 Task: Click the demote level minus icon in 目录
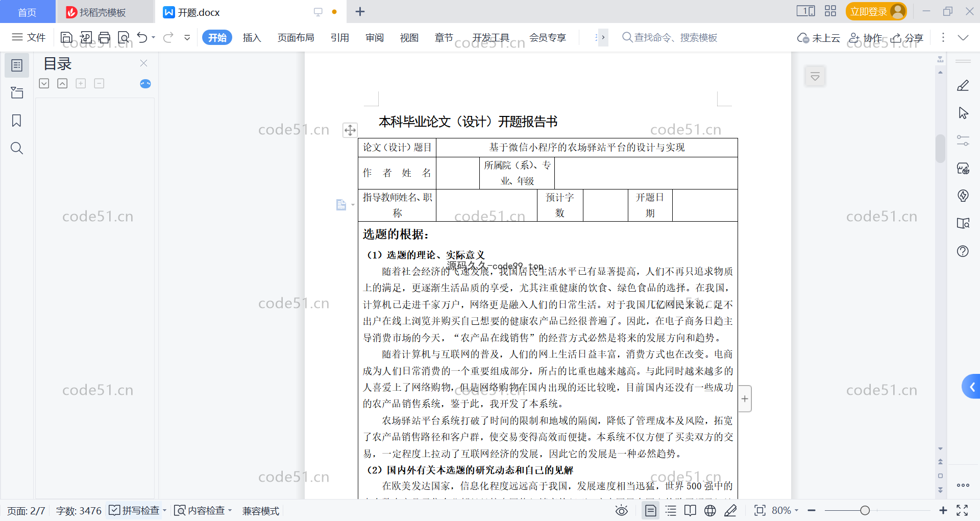pyautogui.click(x=99, y=83)
